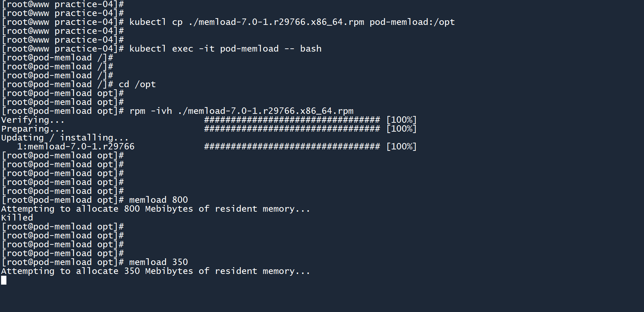Viewport: 644px width, 312px height.
Task: Click the memload 800 command
Action: coord(158,200)
